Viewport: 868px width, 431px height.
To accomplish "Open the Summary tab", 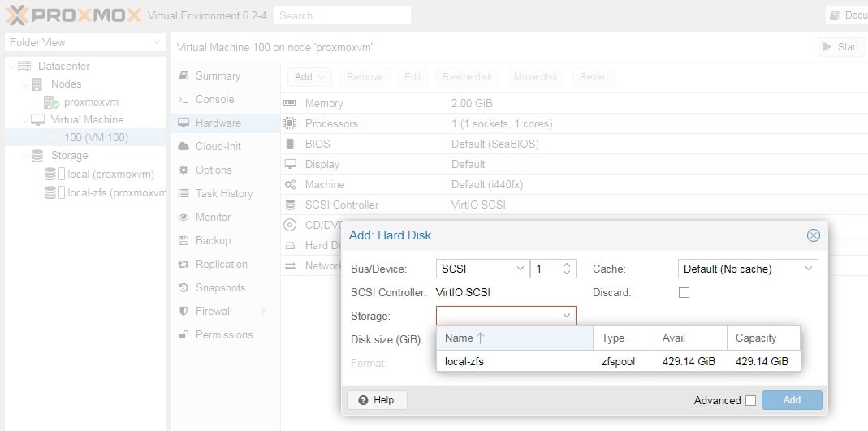I will (x=225, y=75).
